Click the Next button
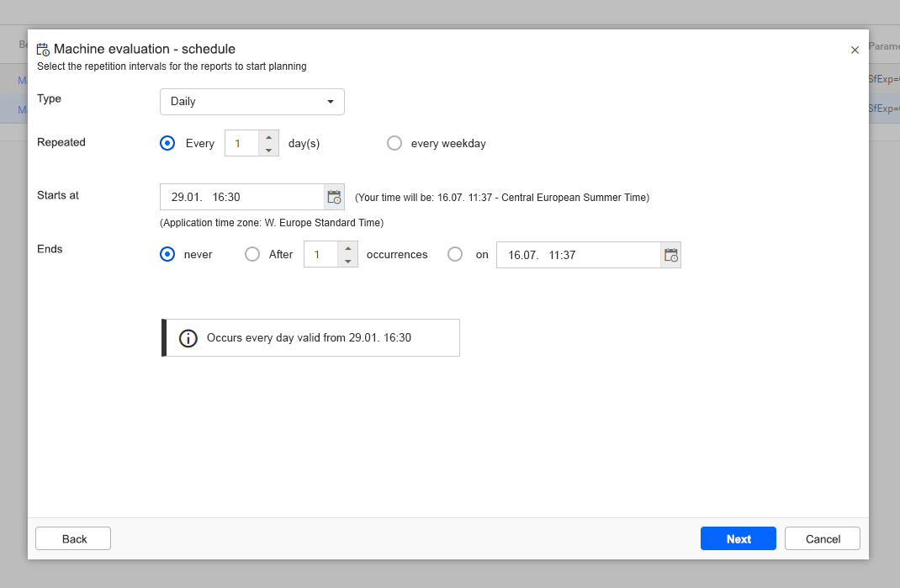Viewport: 900px width, 588px height. 738,538
